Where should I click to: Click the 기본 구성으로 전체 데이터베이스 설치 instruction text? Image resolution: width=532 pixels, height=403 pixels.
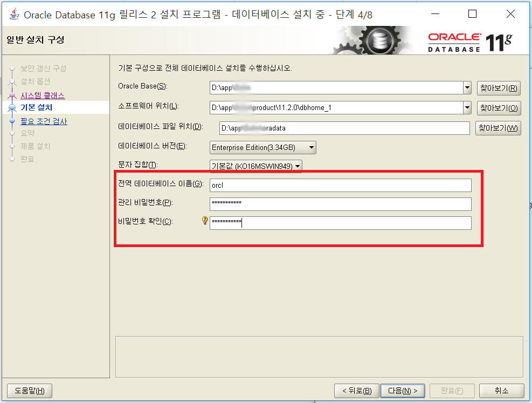click(x=205, y=68)
